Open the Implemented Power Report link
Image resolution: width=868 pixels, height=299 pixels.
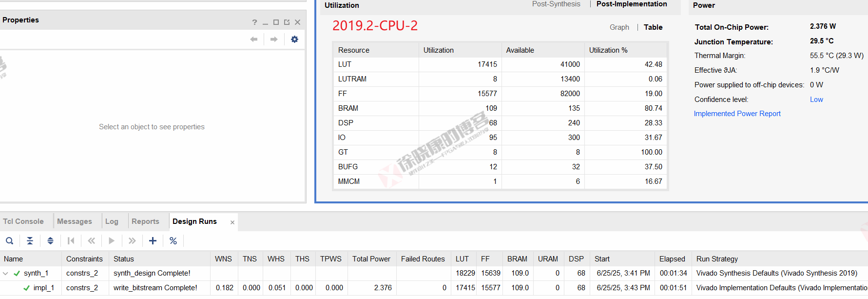click(737, 114)
